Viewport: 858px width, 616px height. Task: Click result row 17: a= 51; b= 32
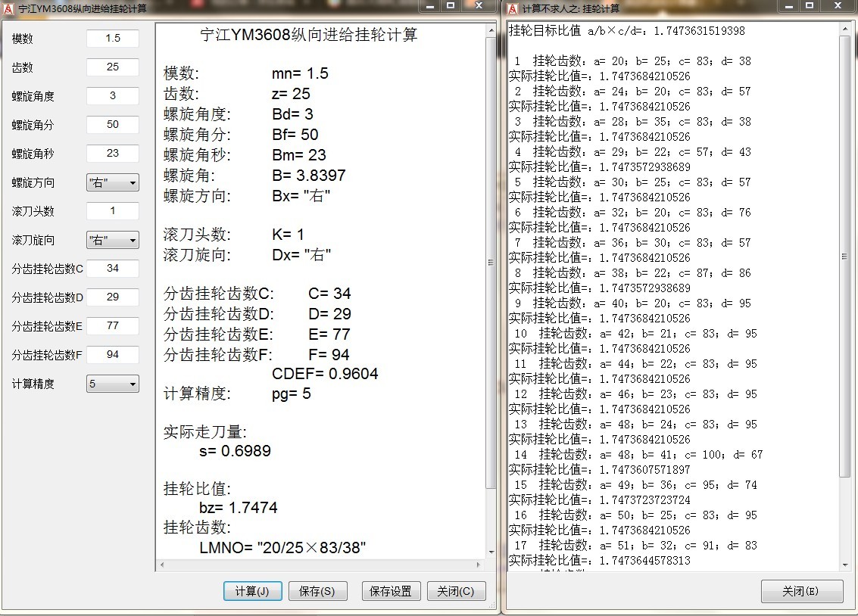coord(636,546)
